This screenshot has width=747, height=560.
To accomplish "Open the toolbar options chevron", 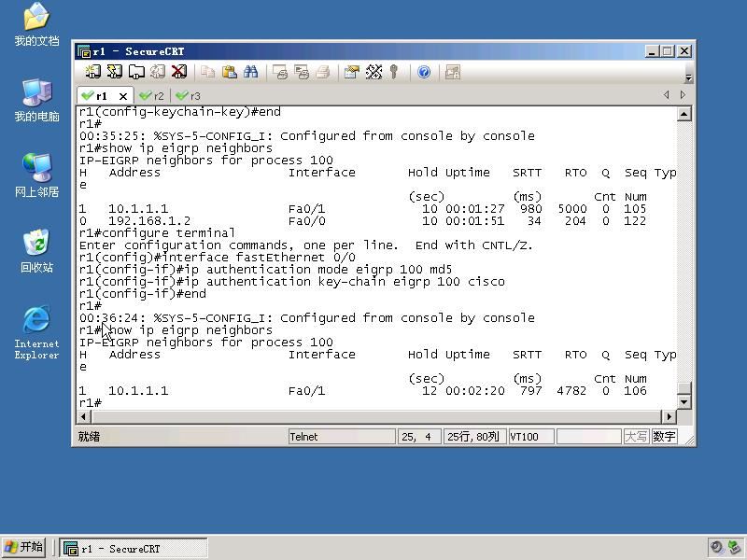I will point(688,77).
